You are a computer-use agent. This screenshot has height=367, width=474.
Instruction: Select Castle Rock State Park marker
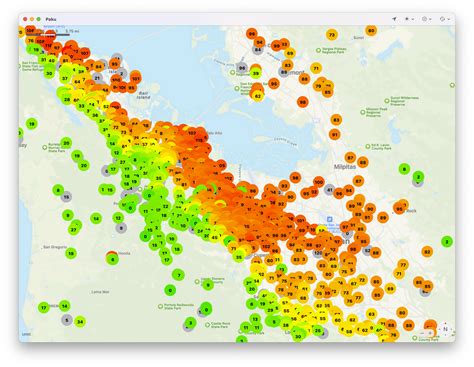click(207, 325)
